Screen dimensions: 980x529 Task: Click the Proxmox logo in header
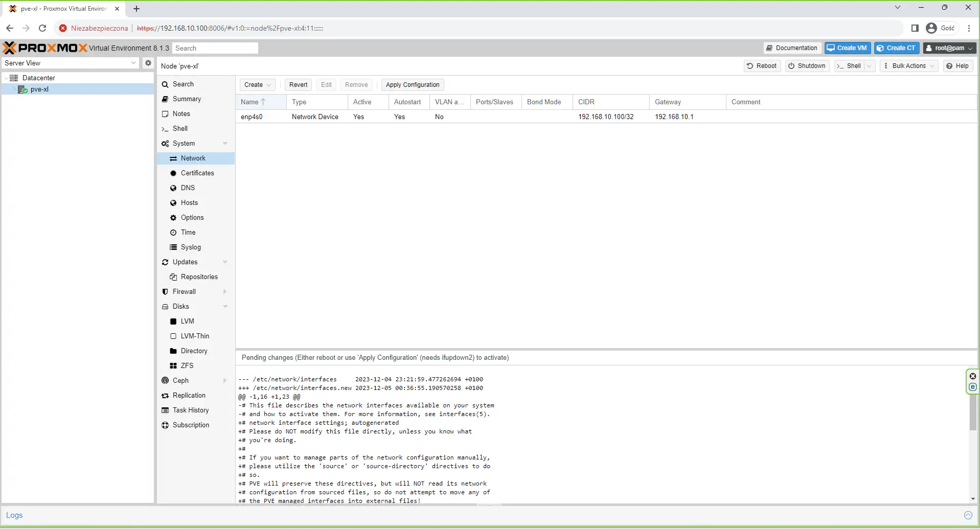pos(45,48)
